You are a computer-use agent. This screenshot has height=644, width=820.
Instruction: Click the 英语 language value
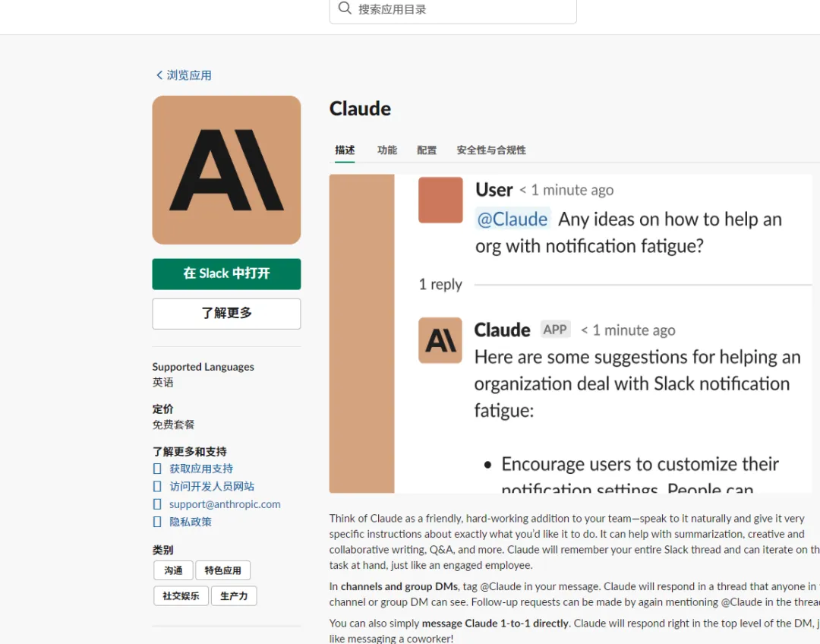(162, 383)
